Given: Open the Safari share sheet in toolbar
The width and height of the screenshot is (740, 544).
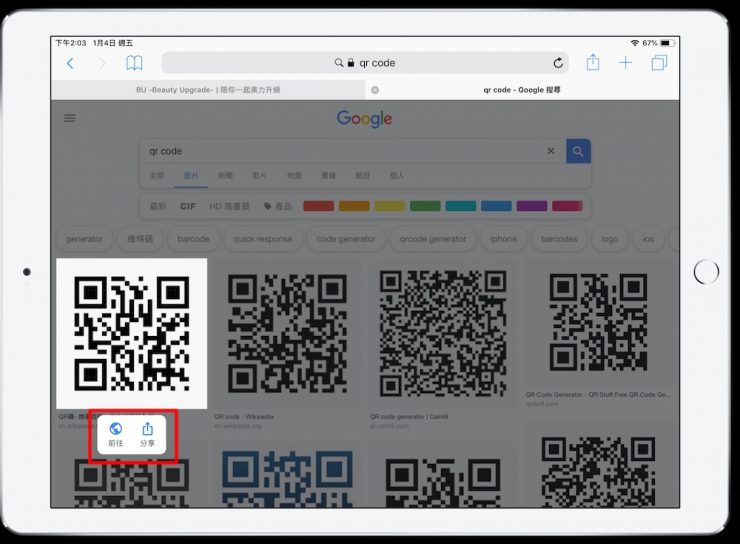Looking at the screenshot, I should (593, 63).
